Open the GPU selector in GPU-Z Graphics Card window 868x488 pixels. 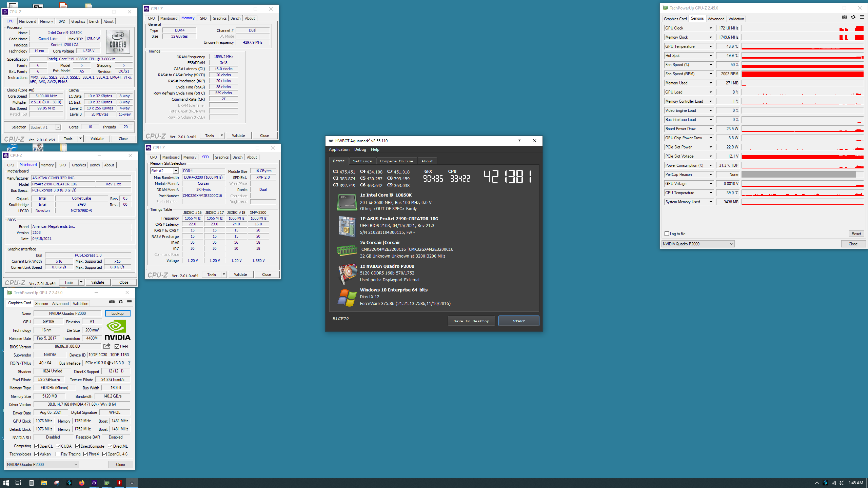click(x=42, y=465)
